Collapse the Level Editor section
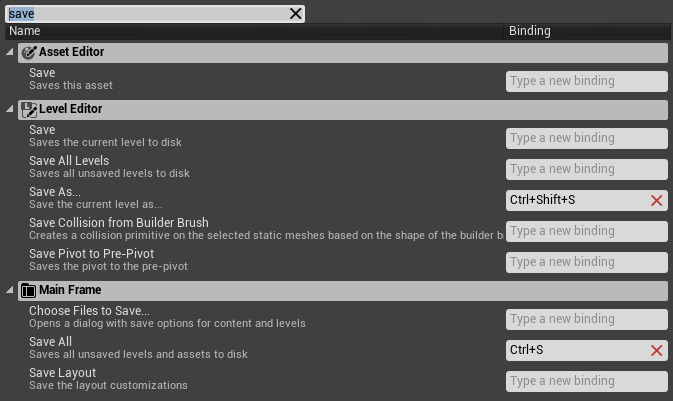The width and height of the screenshot is (673, 401). 10,109
